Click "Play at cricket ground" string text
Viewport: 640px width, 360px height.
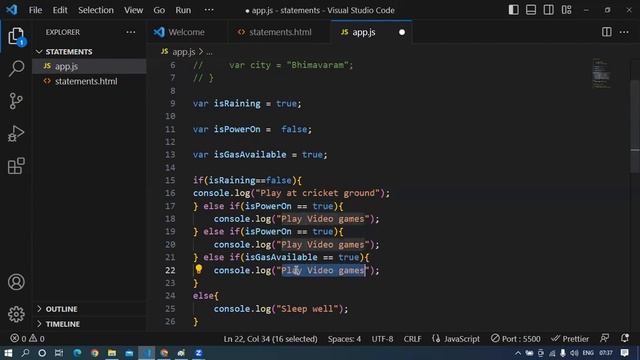318,193
